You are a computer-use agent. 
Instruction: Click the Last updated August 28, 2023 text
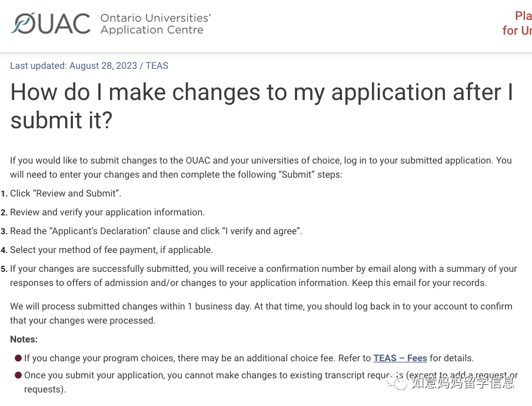pos(74,65)
